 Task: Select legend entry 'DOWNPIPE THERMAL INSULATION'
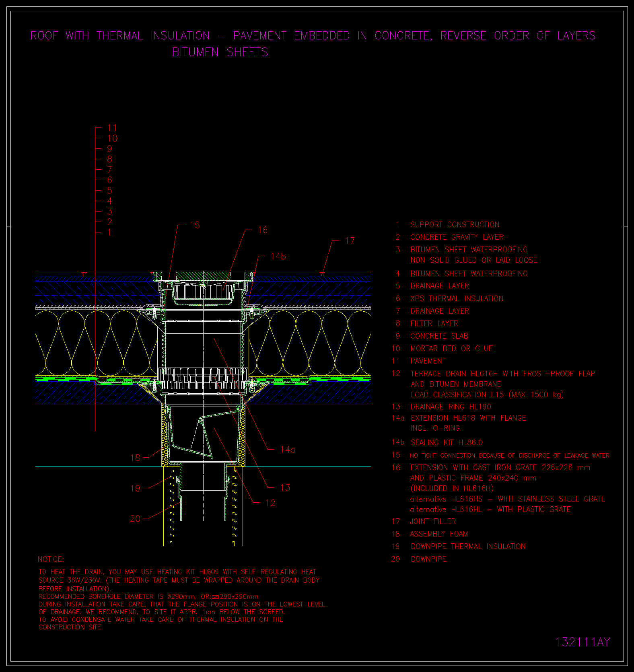[x=468, y=546]
